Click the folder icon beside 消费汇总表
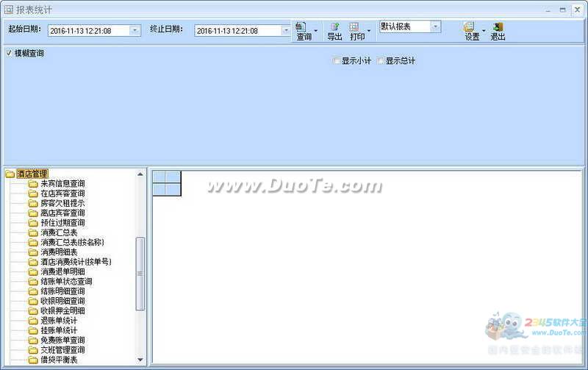 point(33,232)
